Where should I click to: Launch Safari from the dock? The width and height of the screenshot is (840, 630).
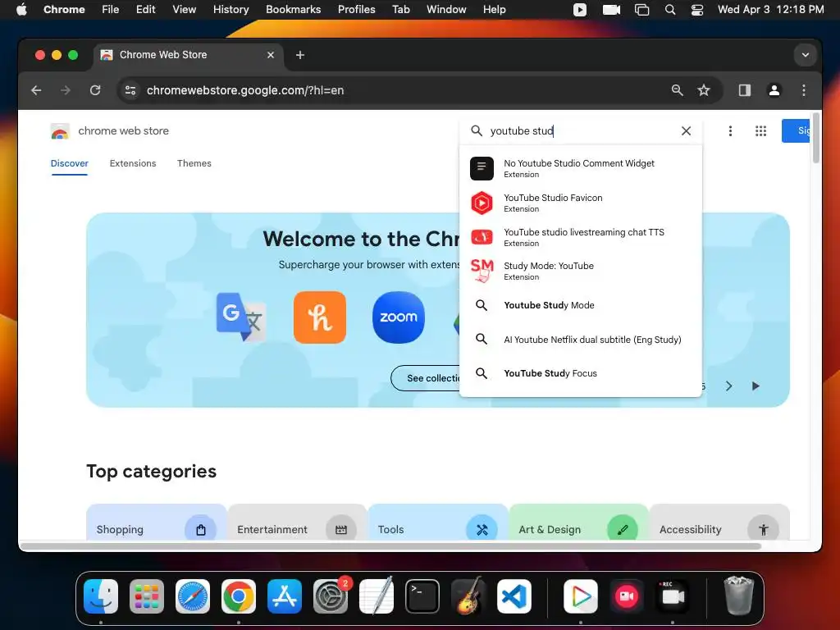pyautogui.click(x=193, y=596)
